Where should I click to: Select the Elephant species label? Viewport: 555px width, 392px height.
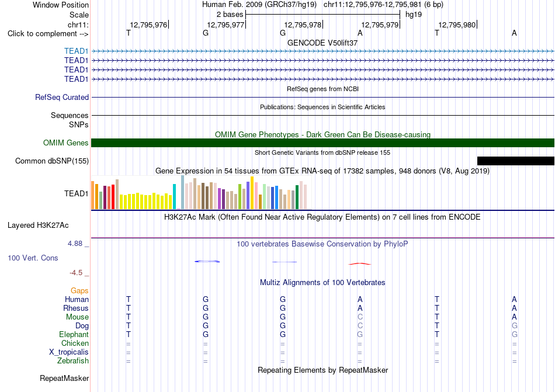tap(74, 334)
